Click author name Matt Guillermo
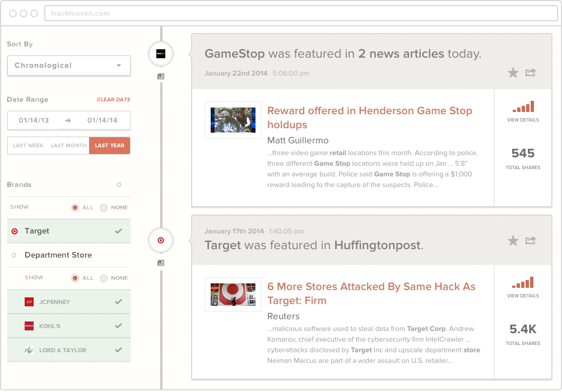The height and width of the screenshot is (392, 562). 298,141
